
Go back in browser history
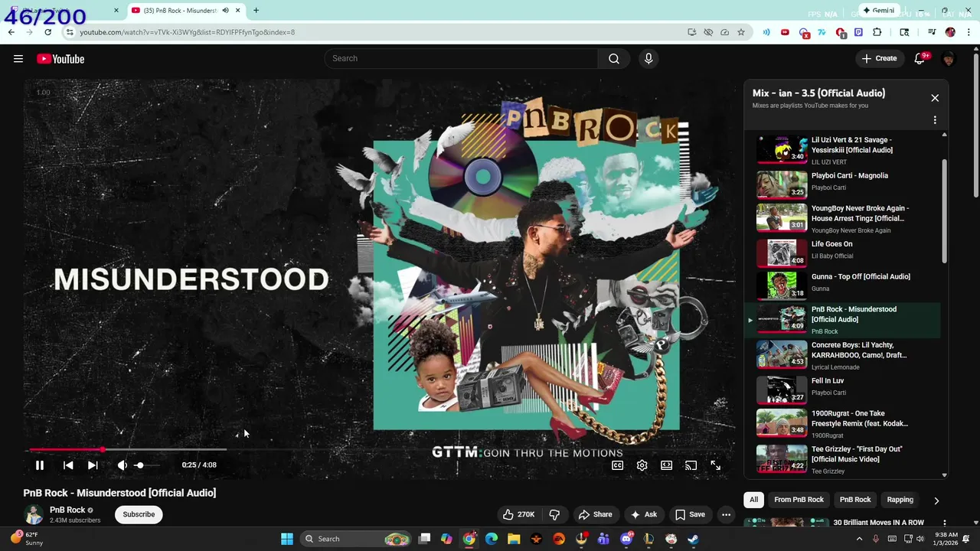click(x=11, y=32)
